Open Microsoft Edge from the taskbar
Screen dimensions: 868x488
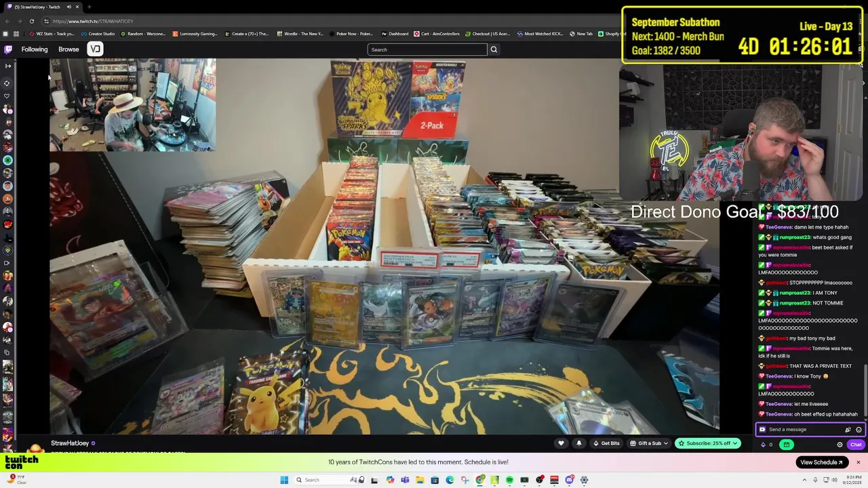(x=450, y=480)
